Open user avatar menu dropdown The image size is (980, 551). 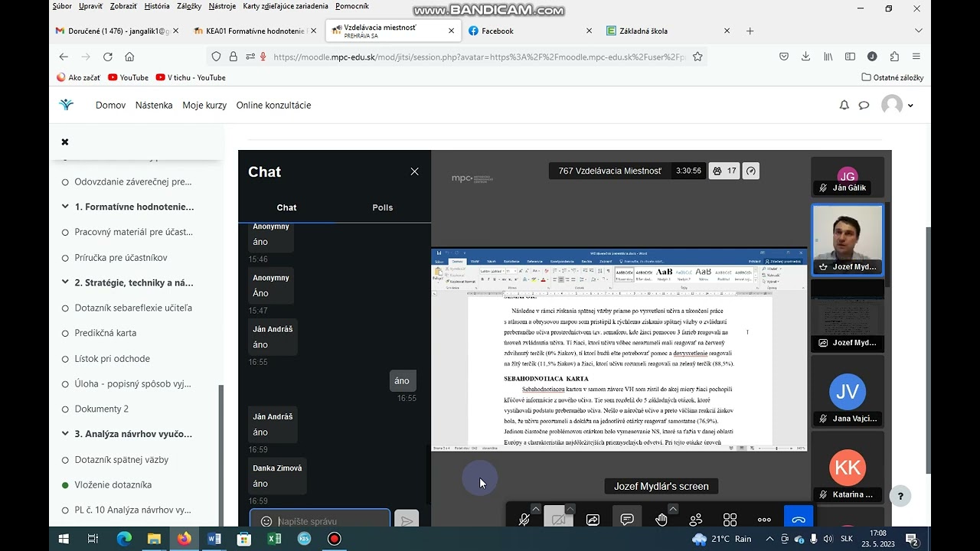(x=897, y=105)
